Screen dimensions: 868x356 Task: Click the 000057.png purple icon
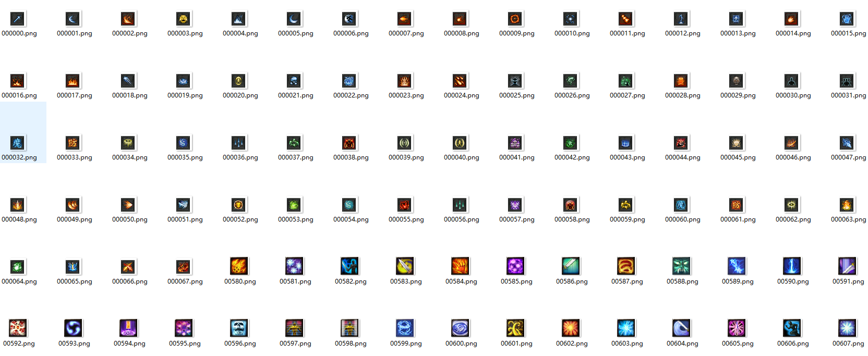click(515, 205)
